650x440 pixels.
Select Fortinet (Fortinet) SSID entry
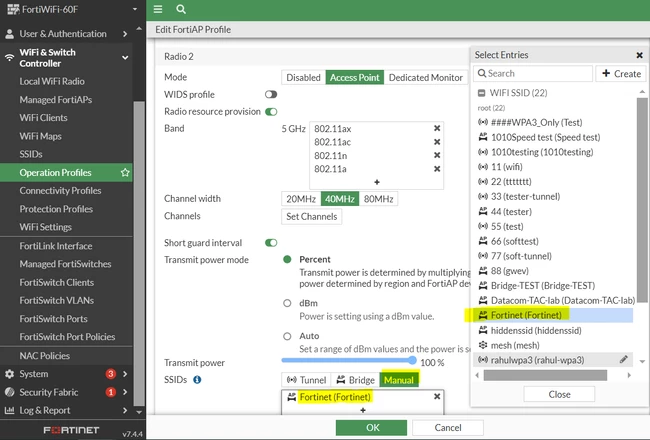click(x=553, y=315)
